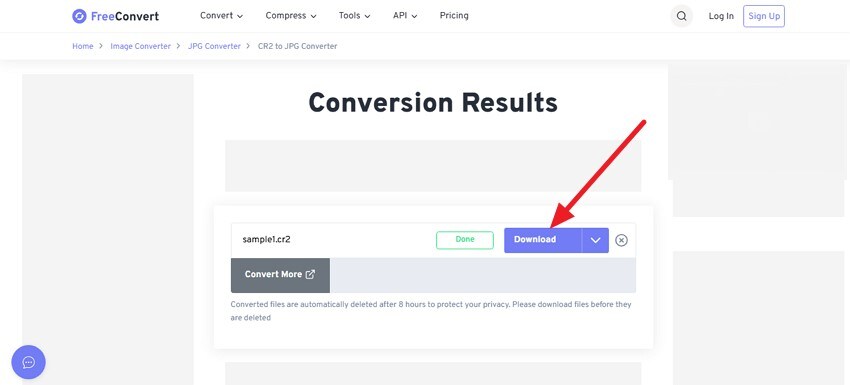The height and width of the screenshot is (385, 850).
Task: Go to Home breadcrumb
Action: tap(83, 47)
